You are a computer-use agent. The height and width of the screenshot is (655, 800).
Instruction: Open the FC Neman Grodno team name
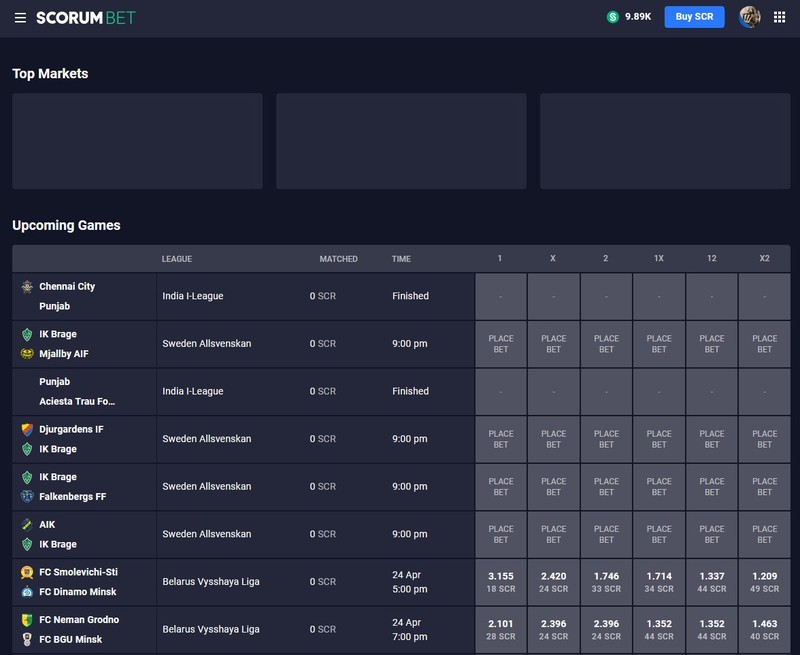79,620
